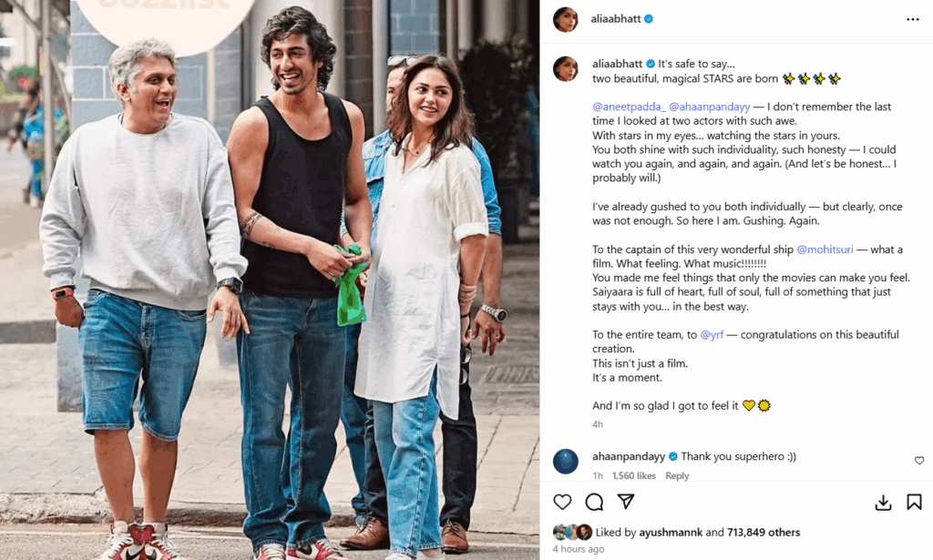The height and width of the screenshot is (560, 933).
Task: Like the post with the heart icon
Action: pos(562,502)
